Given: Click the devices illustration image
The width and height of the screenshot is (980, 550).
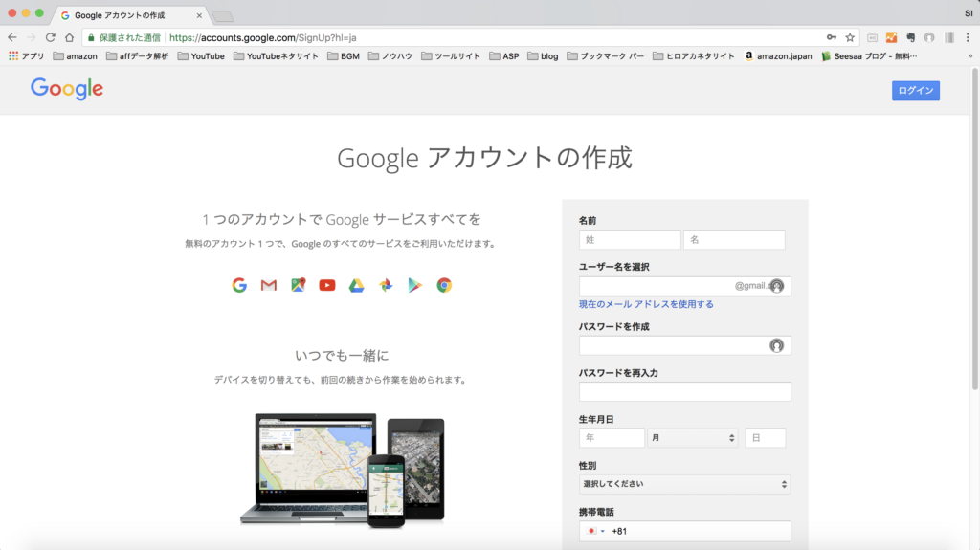Looking at the screenshot, I should (343, 470).
